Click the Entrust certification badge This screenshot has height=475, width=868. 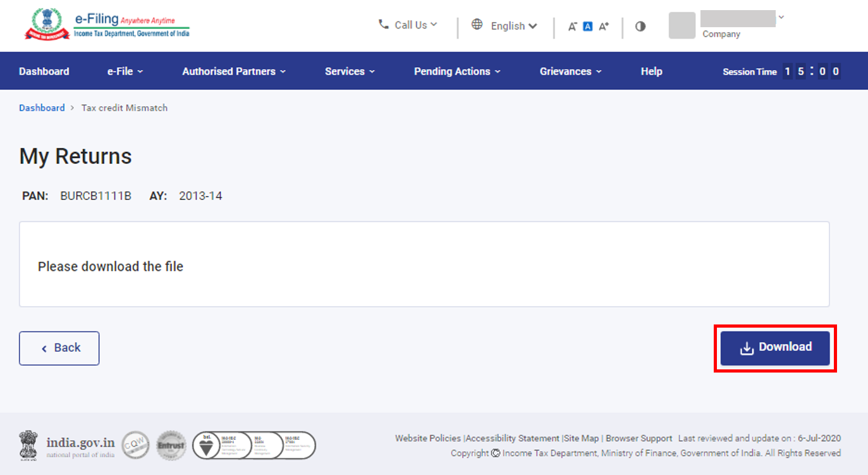point(171,445)
